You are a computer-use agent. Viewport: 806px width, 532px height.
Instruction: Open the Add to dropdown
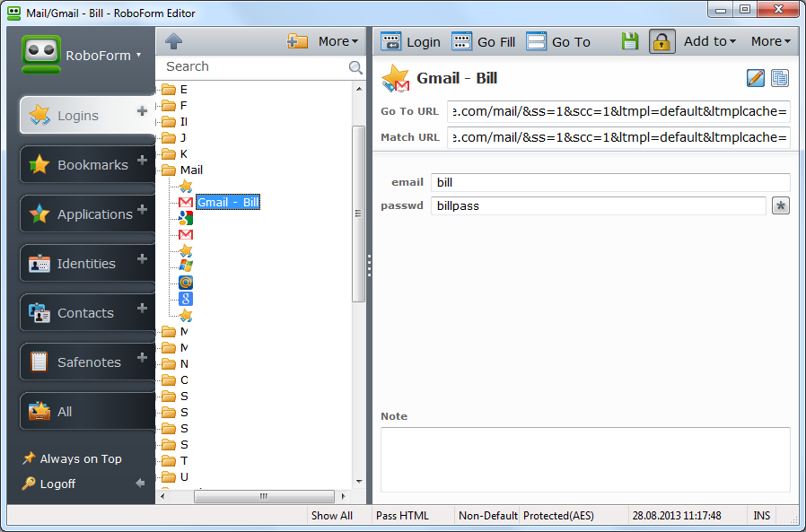pyautogui.click(x=709, y=41)
